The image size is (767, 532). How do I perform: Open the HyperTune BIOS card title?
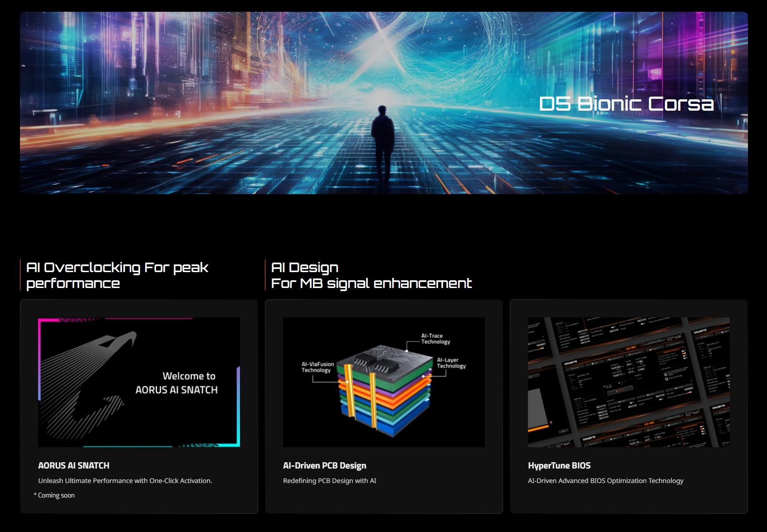point(559,465)
